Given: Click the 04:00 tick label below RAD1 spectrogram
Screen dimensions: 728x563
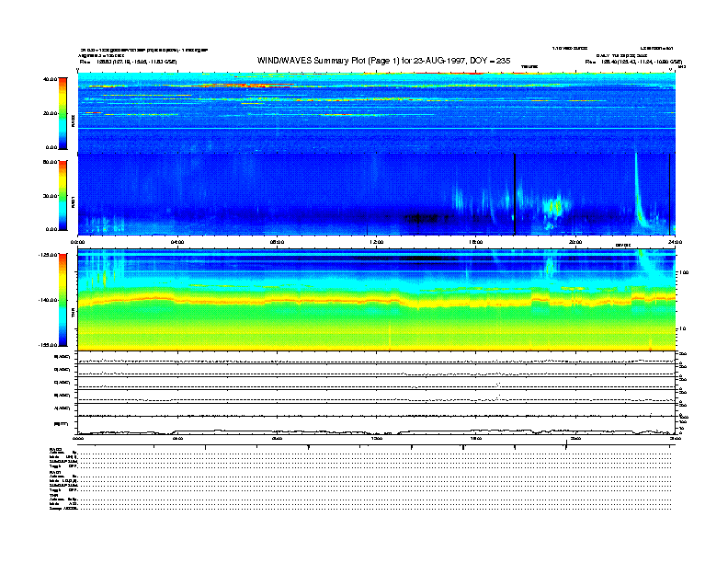Looking at the screenshot, I should click(x=177, y=242).
